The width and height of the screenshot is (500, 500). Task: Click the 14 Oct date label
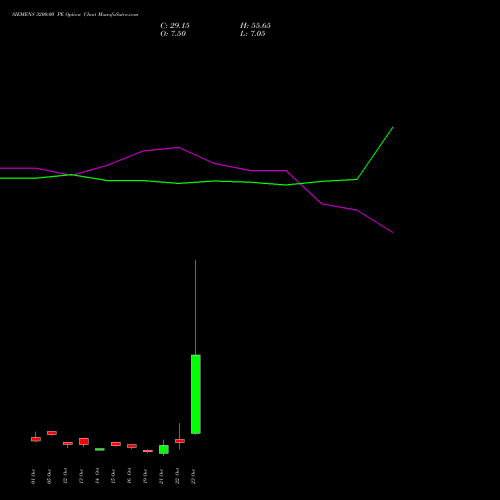tap(97, 476)
